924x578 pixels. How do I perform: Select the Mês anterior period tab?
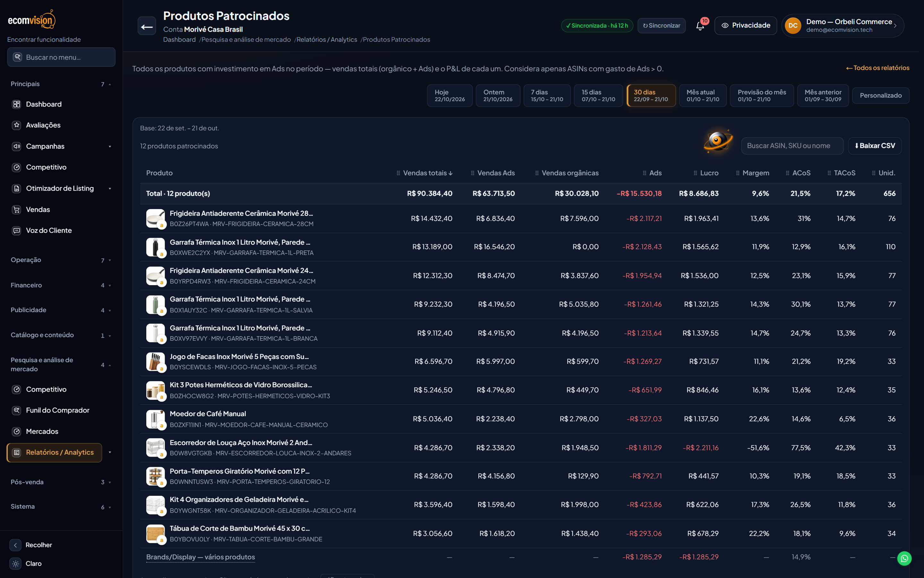(823, 96)
